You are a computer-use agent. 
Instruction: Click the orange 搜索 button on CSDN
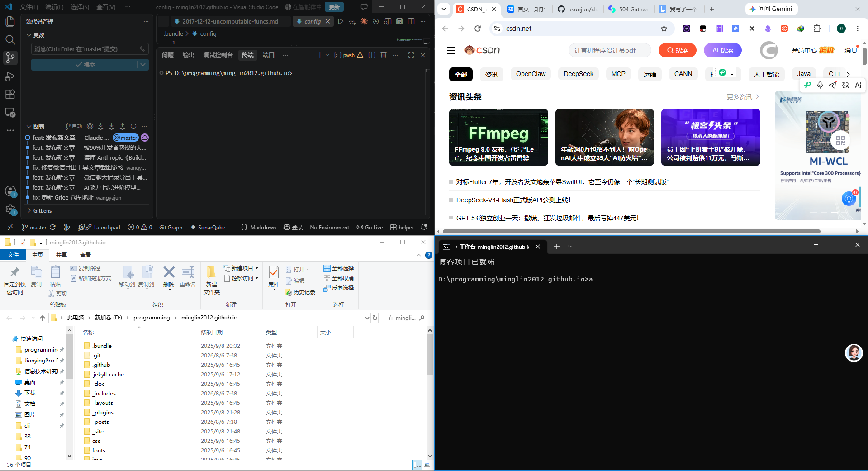677,50
